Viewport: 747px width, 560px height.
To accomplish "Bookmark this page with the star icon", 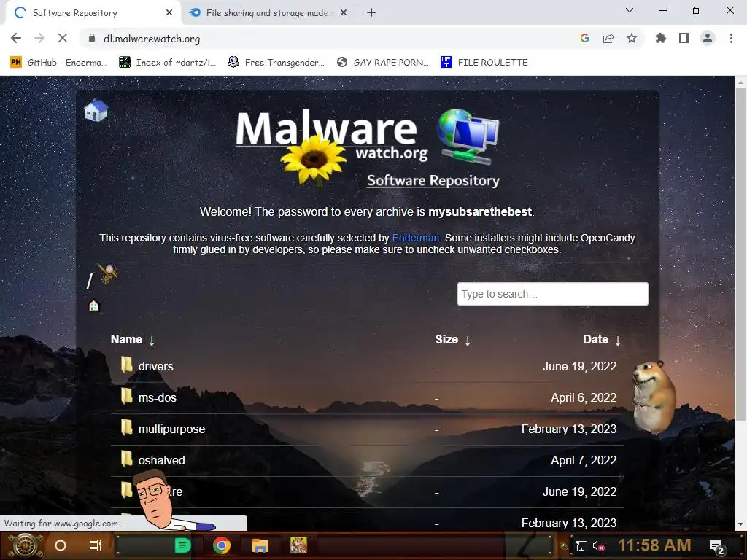I will (x=631, y=38).
